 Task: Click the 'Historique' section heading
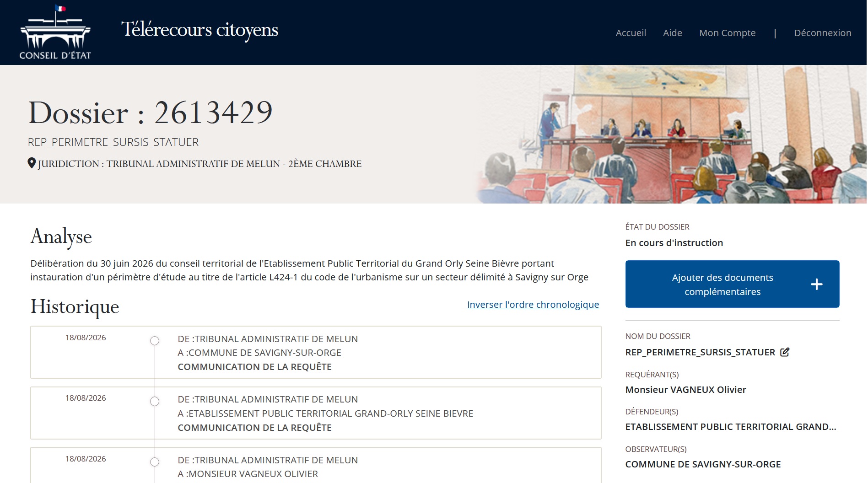(75, 306)
